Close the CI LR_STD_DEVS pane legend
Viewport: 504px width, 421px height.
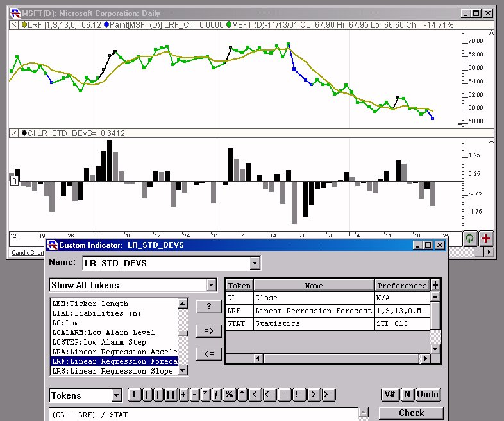click(x=13, y=133)
